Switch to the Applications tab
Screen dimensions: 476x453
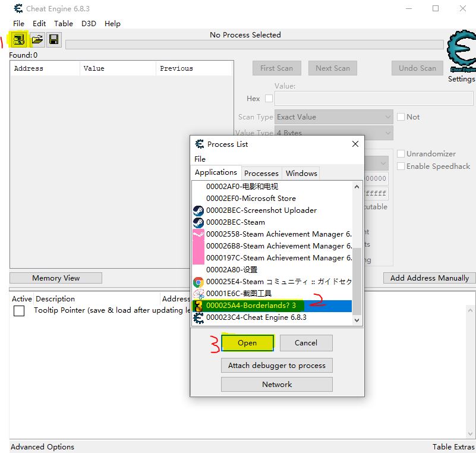pyautogui.click(x=216, y=172)
